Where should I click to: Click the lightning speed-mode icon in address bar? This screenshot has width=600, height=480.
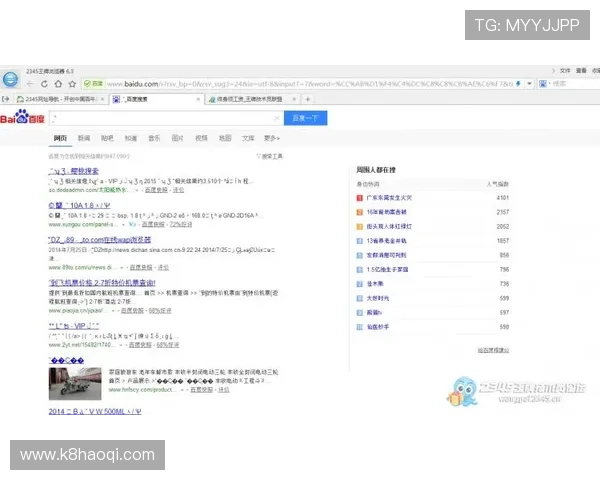point(518,83)
